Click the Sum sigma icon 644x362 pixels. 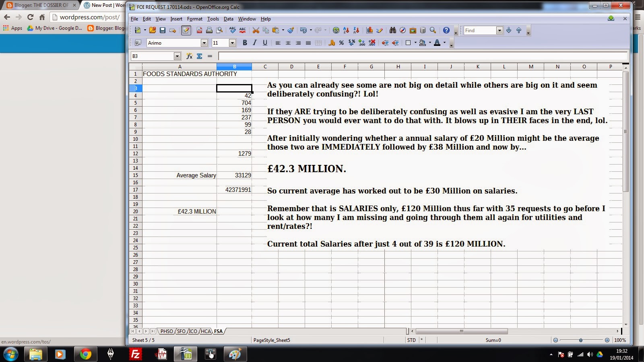tap(199, 56)
